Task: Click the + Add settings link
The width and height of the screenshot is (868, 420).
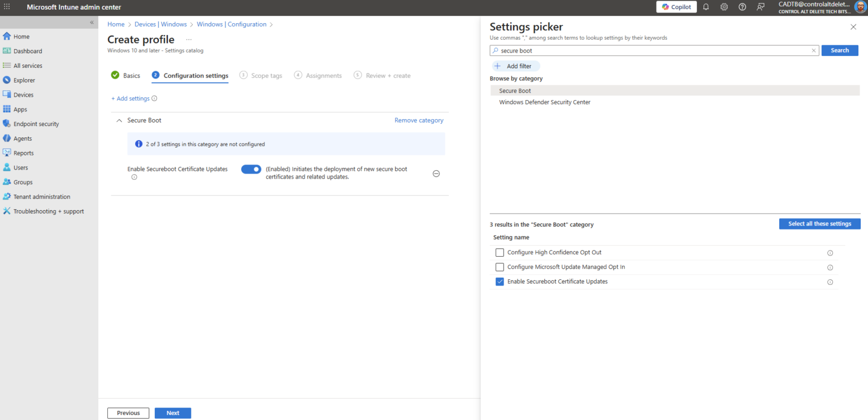Action: coord(131,98)
